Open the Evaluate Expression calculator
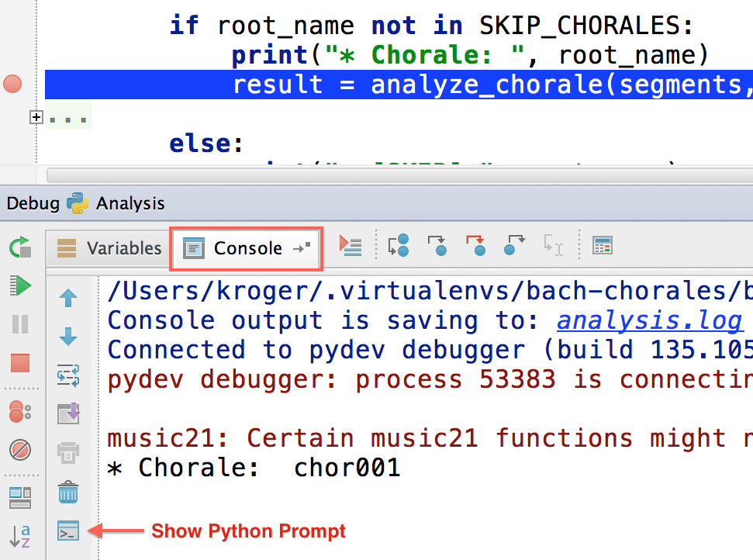The height and width of the screenshot is (560, 753). 602,247
